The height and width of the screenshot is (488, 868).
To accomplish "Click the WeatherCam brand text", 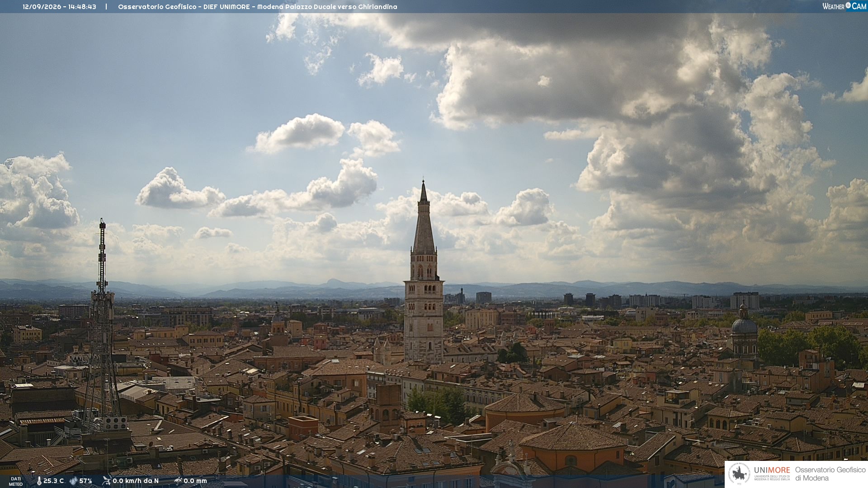I will pyautogui.click(x=844, y=6).
